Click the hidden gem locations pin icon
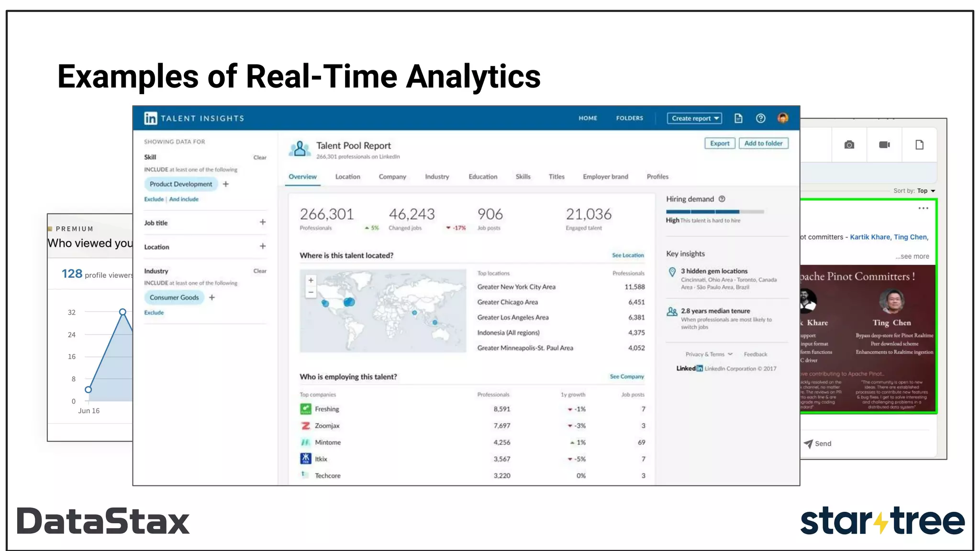Screen dimensions: 980x551 672,272
